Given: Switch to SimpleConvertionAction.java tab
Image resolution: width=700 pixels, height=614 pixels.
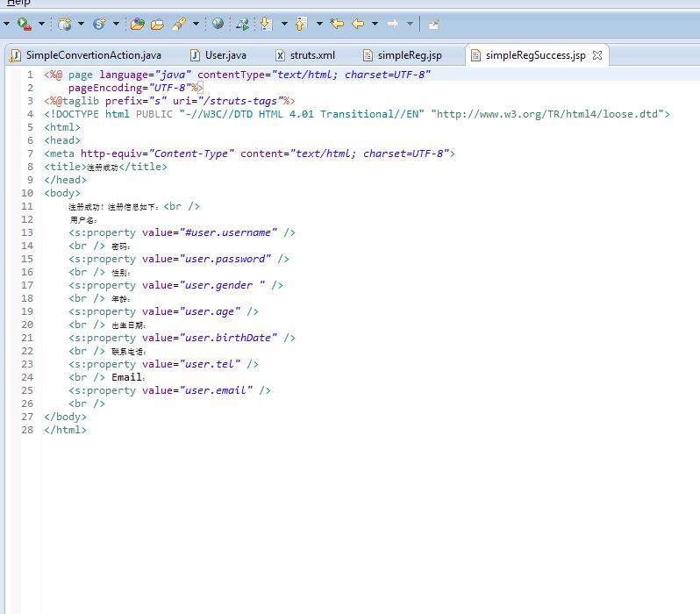Looking at the screenshot, I should click(85, 55).
